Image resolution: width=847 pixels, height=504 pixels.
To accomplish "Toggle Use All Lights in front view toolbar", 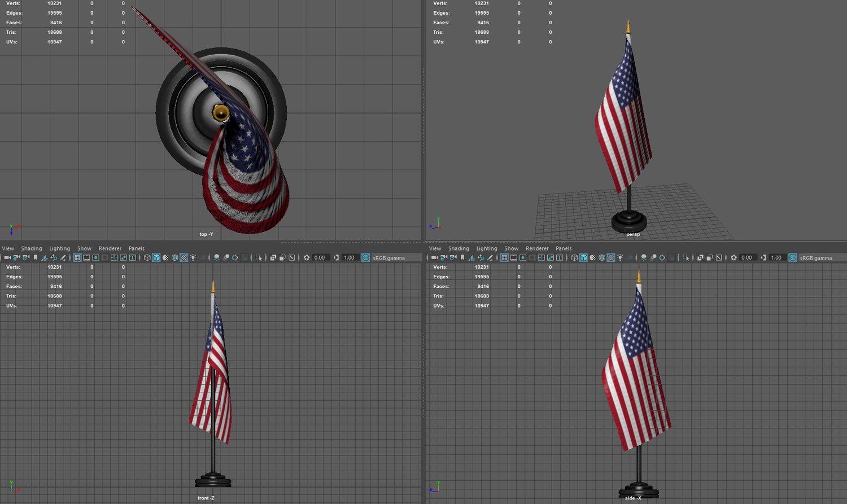I will click(x=193, y=257).
